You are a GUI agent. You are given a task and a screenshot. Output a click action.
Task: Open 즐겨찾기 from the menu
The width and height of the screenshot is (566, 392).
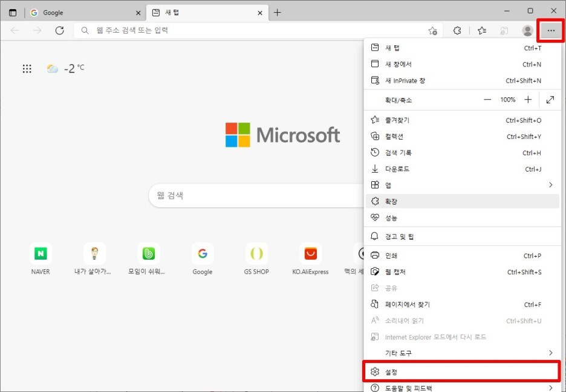(463, 120)
